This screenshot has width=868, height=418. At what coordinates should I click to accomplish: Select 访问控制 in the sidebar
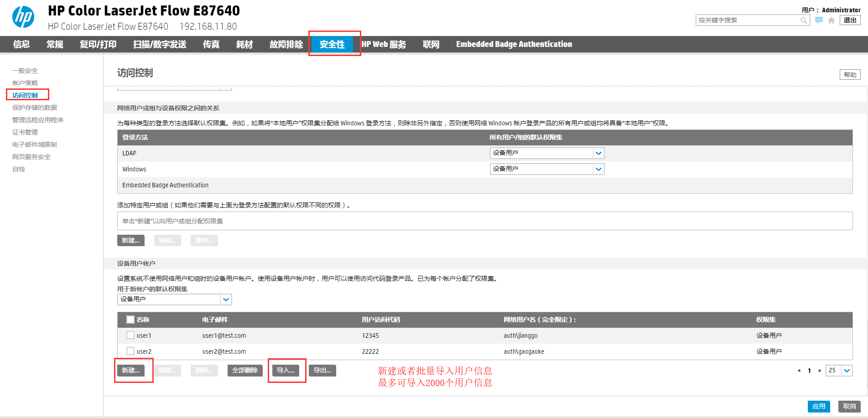25,95
